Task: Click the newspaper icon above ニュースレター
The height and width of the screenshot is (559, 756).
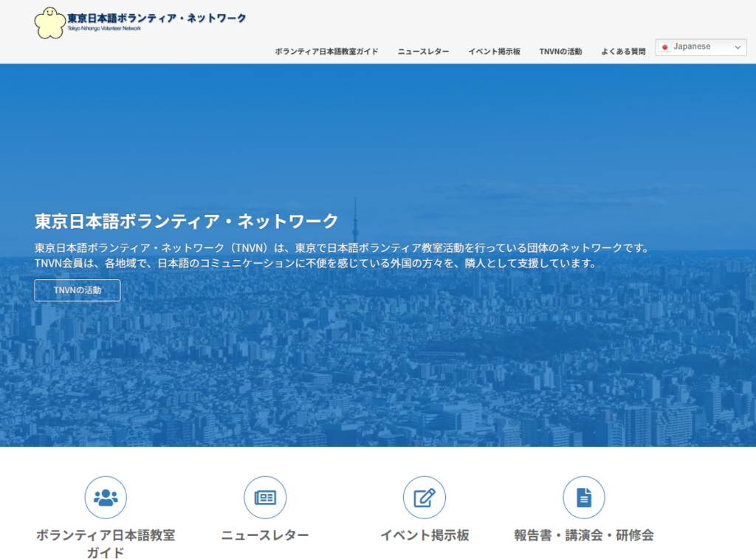Action: [x=265, y=497]
